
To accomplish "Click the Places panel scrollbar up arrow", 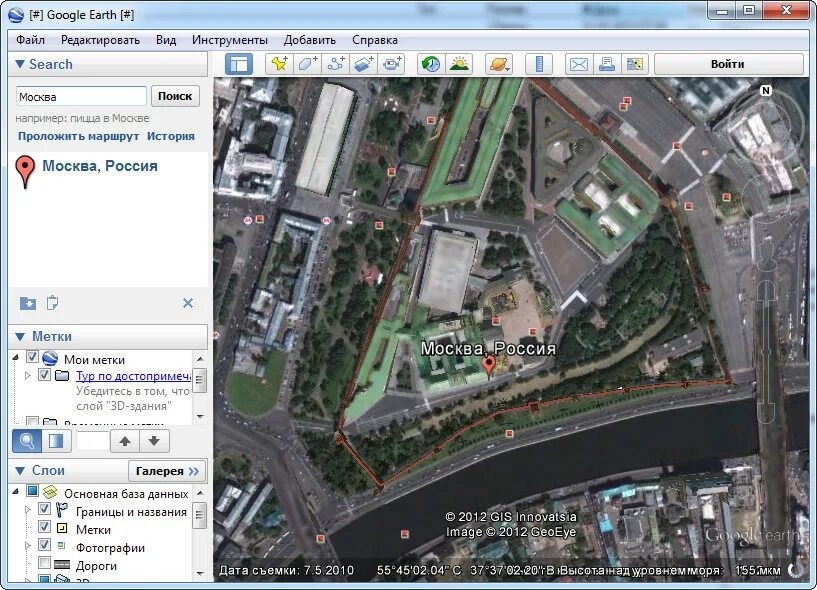I will click(x=200, y=359).
